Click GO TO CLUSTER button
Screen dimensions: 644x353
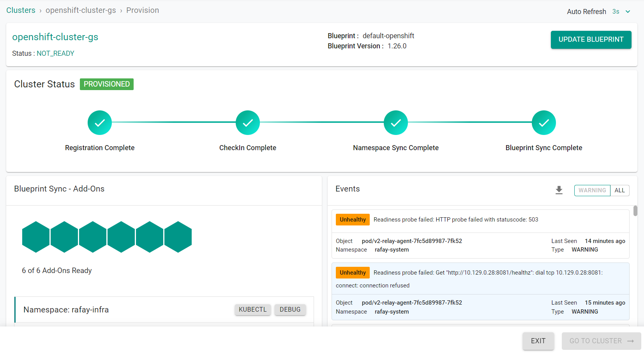pos(602,341)
